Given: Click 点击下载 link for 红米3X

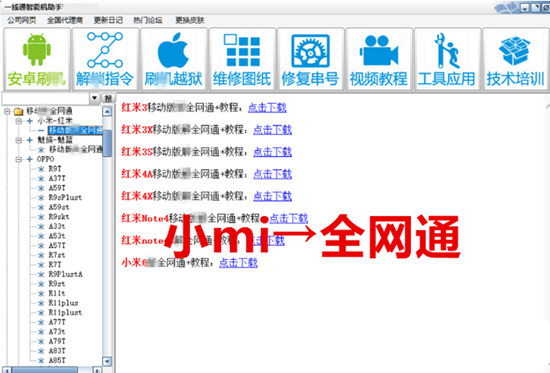Looking at the screenshot, I should [273, 130].
